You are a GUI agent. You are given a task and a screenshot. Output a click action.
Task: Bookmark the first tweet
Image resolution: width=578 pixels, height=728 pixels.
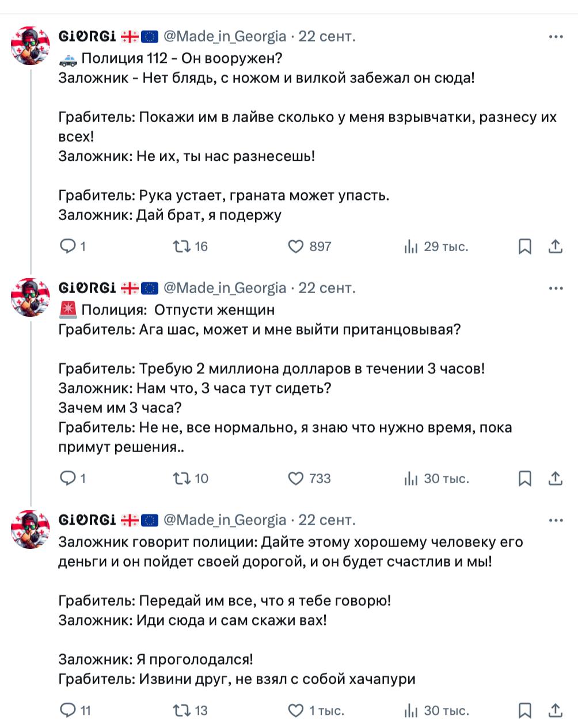[x=525, y=247]
